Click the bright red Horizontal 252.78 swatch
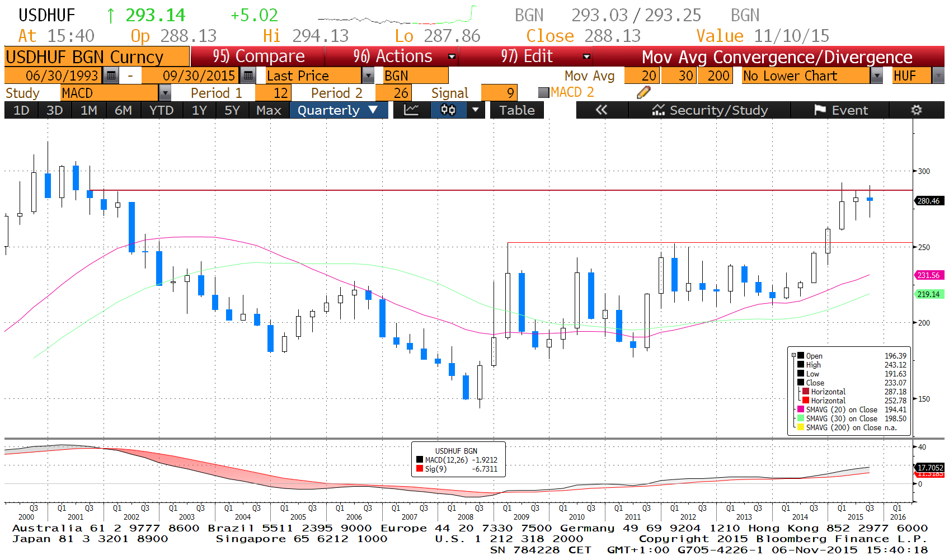Screen dimensions: 949x560 806,401
